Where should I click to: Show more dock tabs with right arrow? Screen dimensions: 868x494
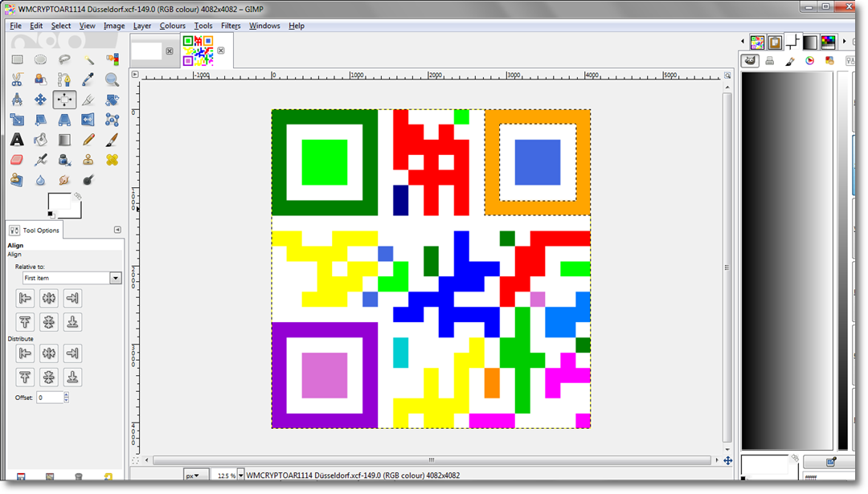844,42
